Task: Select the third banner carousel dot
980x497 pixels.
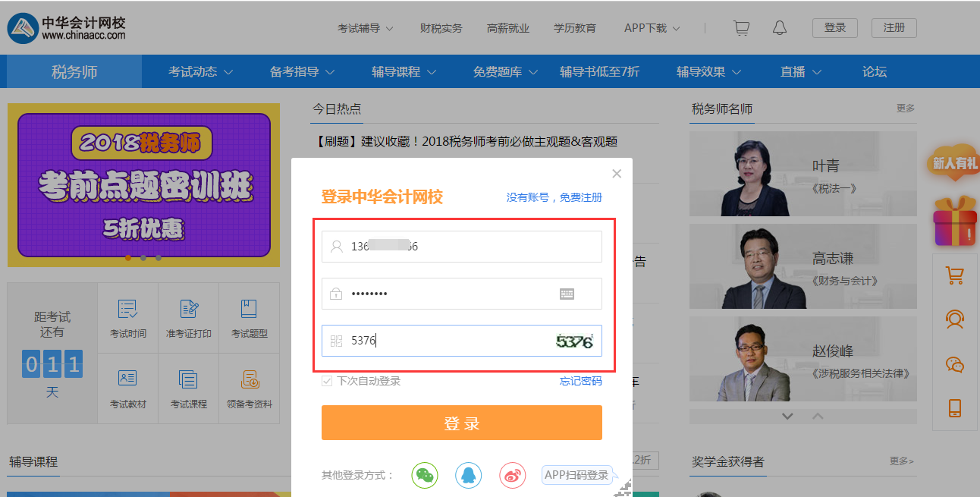Action: [159, 257]
